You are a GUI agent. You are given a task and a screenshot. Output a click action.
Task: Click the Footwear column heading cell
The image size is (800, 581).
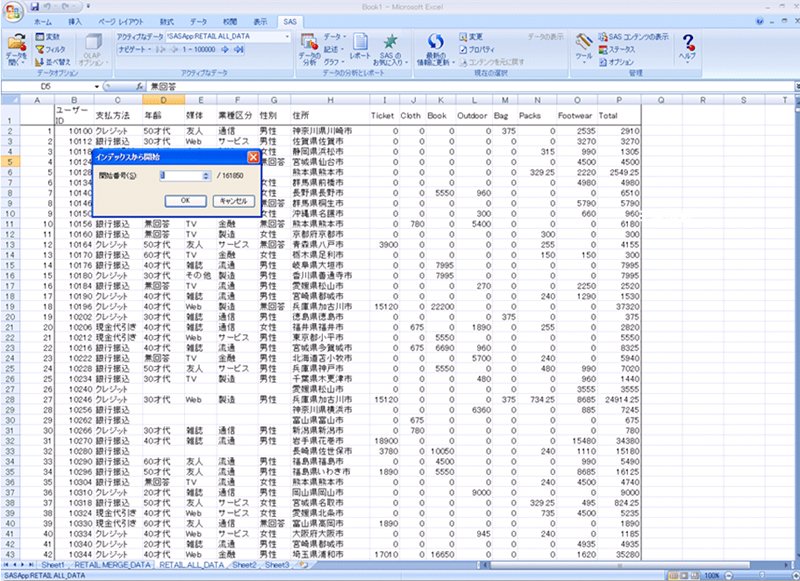click(x=577, y=115)
